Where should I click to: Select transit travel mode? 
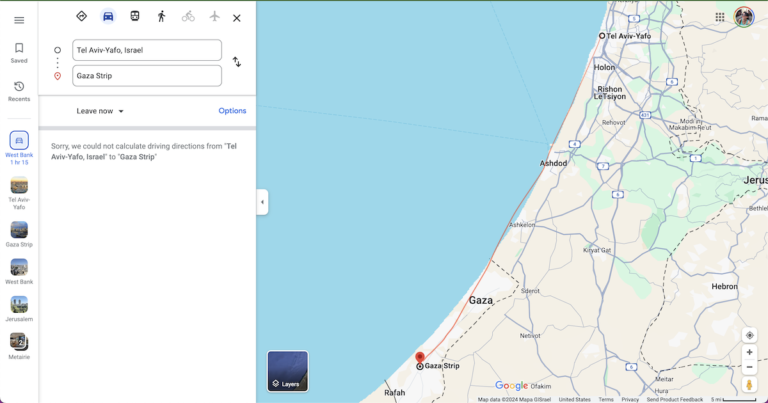pyautogui.click(x=135, y=16)
